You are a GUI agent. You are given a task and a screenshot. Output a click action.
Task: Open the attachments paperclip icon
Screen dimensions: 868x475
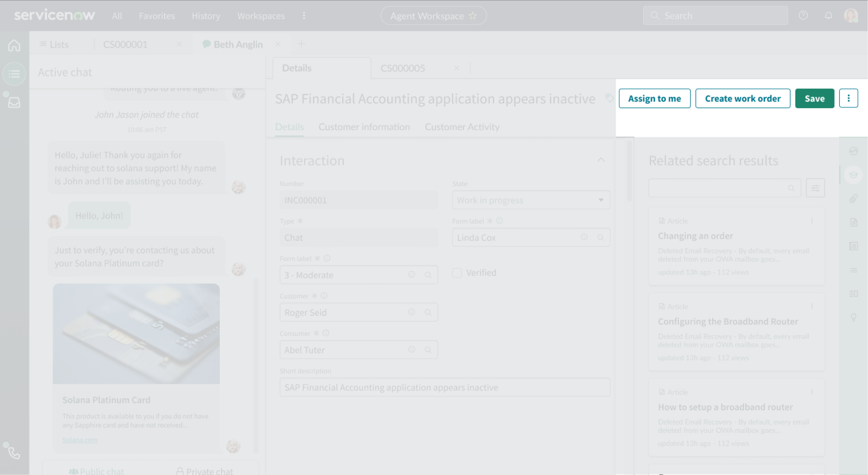click(x=853, y=199)
